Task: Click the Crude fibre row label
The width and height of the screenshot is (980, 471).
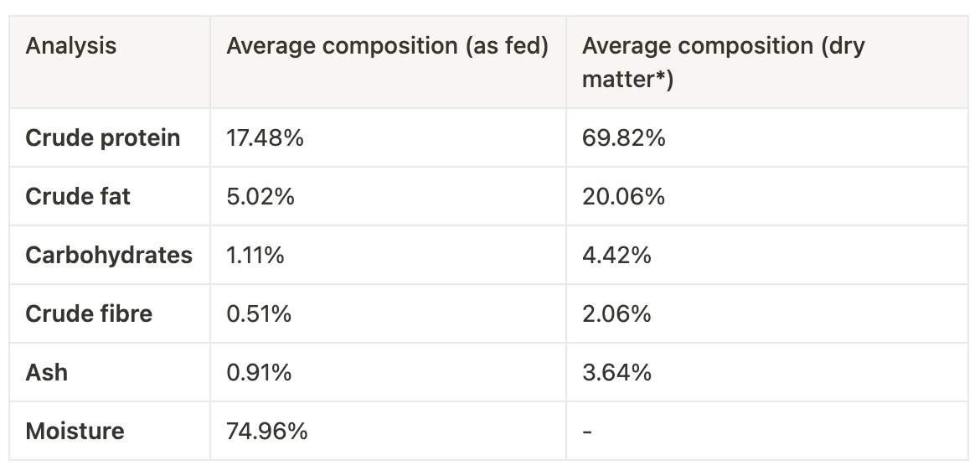Action: pos(90,313)
